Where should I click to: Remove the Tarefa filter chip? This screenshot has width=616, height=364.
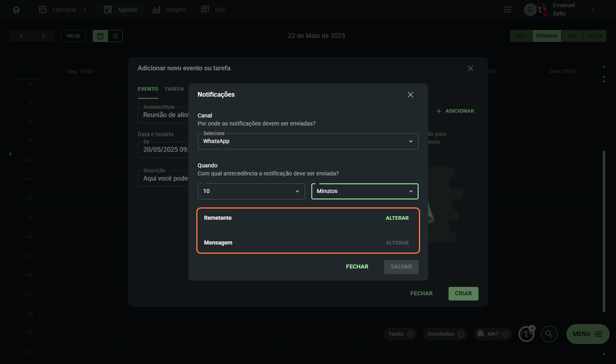[x=410, y=334]
